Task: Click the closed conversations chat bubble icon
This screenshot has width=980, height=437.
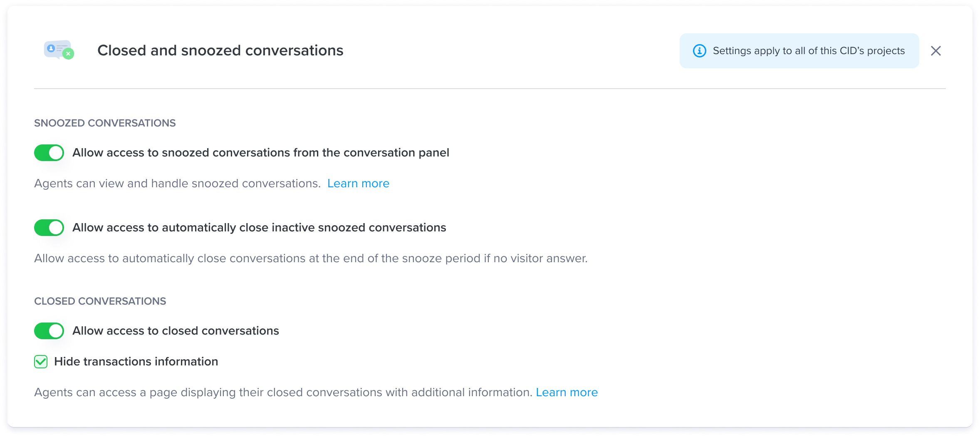Action: (x=59, y=50)
